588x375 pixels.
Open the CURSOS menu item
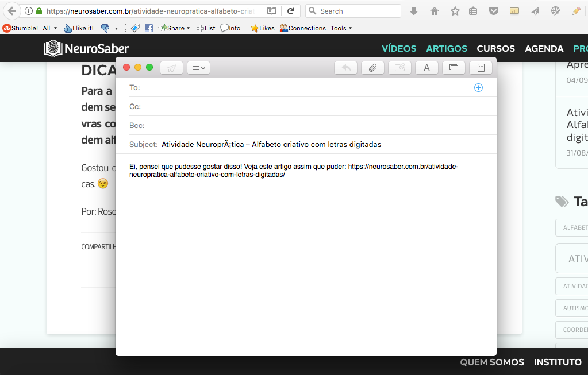[495, 49]
